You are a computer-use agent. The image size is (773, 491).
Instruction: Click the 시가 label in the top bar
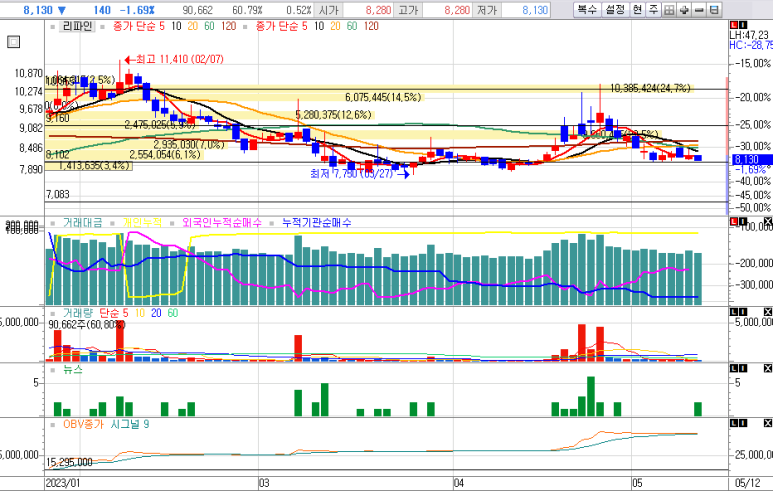coord(329,10)
